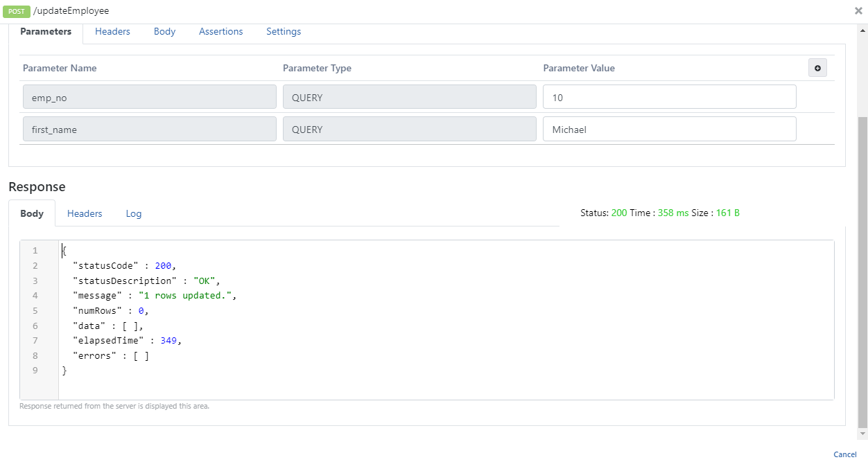Click the Response section heading
This screenshot has height=471, width=868.
(x=37, y=187)
